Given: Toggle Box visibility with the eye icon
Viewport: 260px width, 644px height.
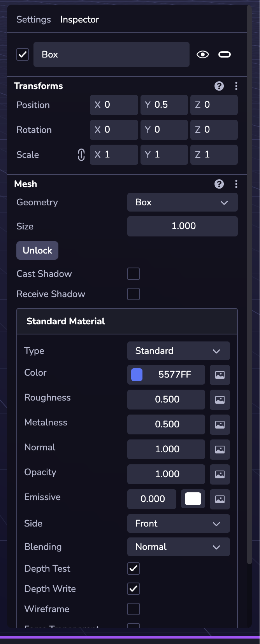Looking at the screenshot, I should point(203,54).
